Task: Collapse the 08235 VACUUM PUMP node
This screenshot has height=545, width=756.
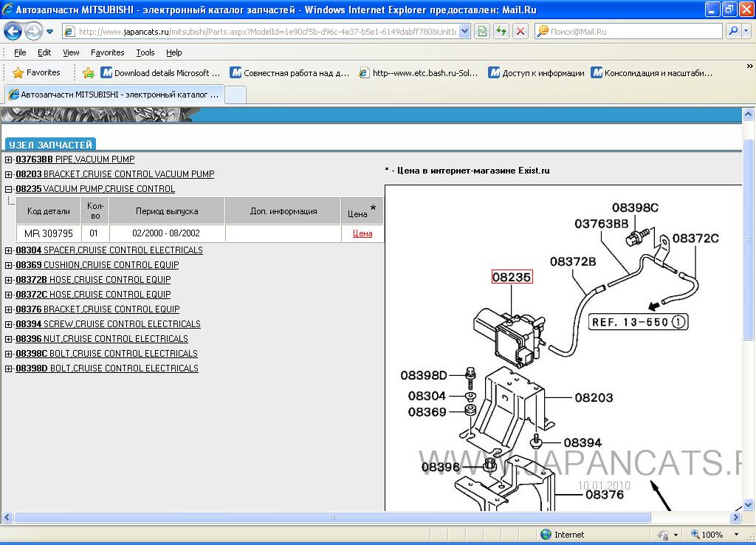Action: pyautogui.click(x=9, y=189)
